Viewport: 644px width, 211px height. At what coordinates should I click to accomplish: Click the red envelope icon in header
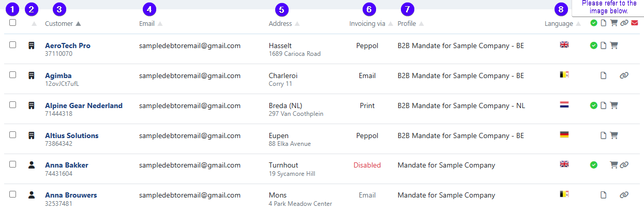[634, 23]
